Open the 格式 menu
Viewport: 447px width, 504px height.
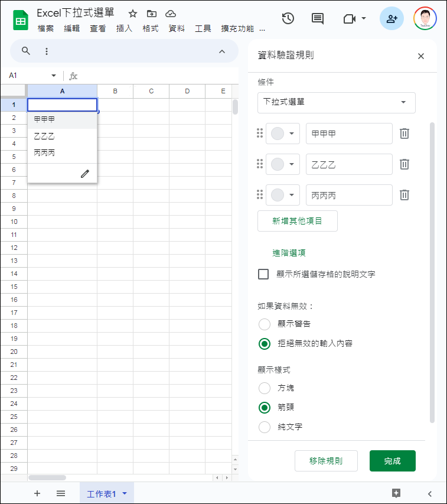coord(151,28)
